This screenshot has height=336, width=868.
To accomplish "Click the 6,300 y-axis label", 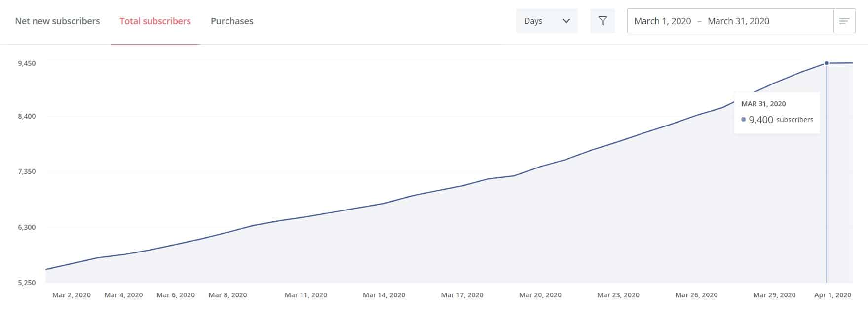I will pyautogui.click(x=27, y=227).
